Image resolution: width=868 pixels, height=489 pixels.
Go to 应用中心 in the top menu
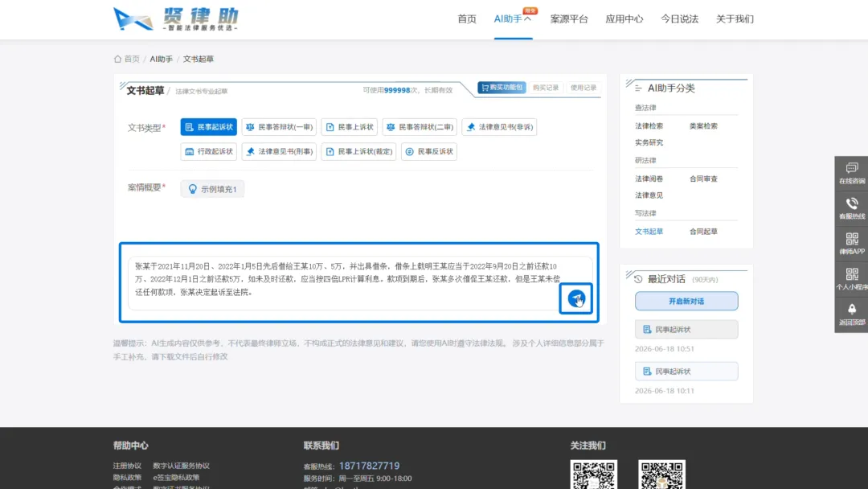pyautogui.click(x=624, y=18)
